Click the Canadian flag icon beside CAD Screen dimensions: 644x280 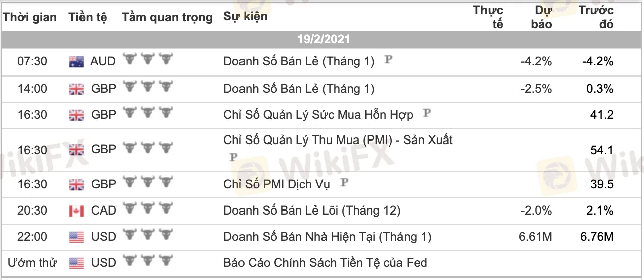pyautogui.click(x=76, y=211)
